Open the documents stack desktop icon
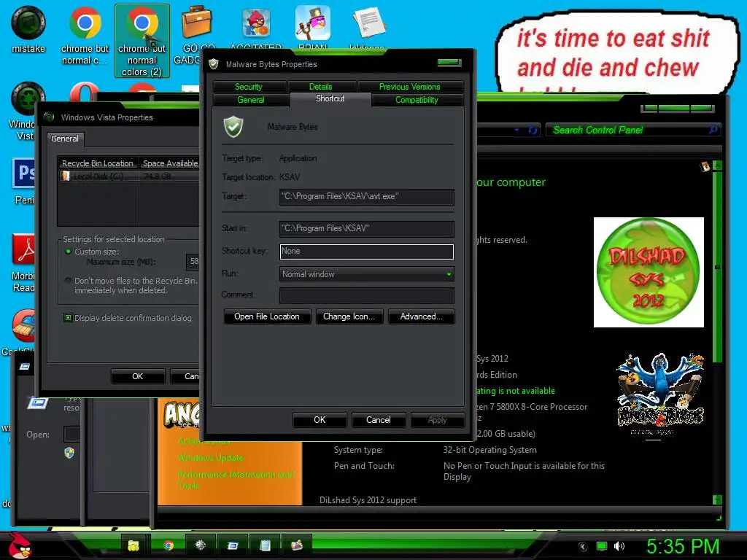This screenshot has width=747, height=560. (x=368, y=24)
